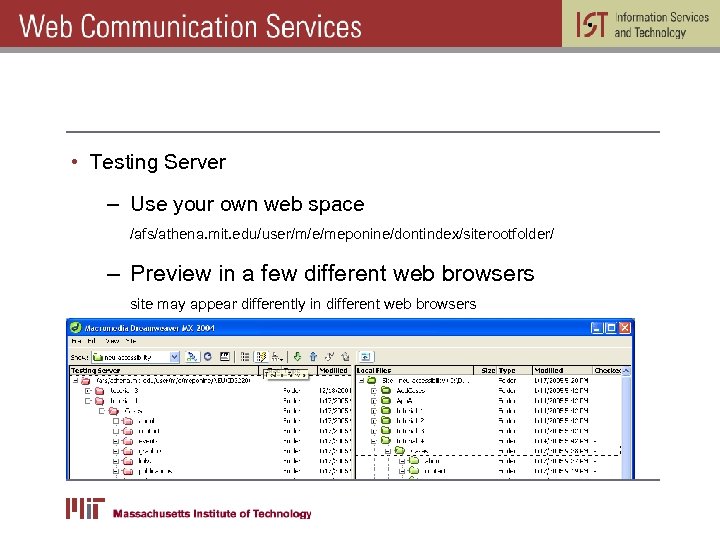Open the Edit menu in Dreamweaver

pyautogui.click(x=91, y=341)
